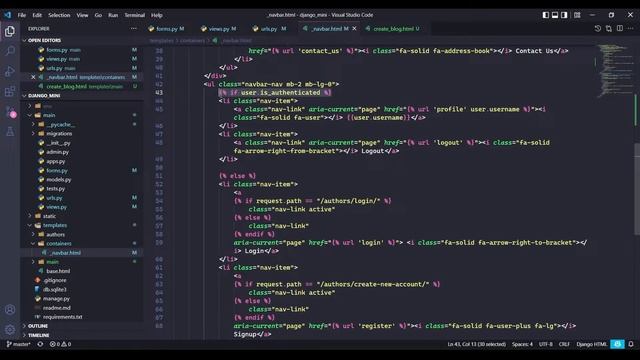Click the highlighted status bar feedback icon
This screenshot has width=640, height=360.
tap(617, 344)
